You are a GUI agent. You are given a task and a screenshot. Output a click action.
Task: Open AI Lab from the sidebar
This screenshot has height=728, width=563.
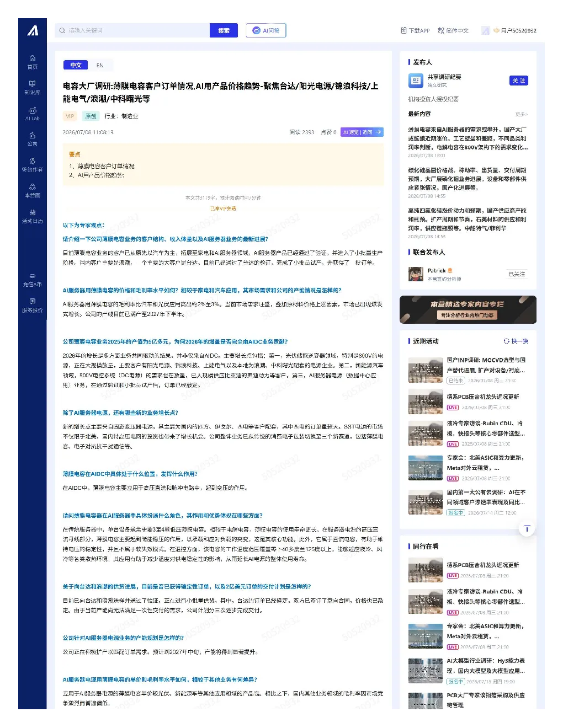click(x=33, y=114)
